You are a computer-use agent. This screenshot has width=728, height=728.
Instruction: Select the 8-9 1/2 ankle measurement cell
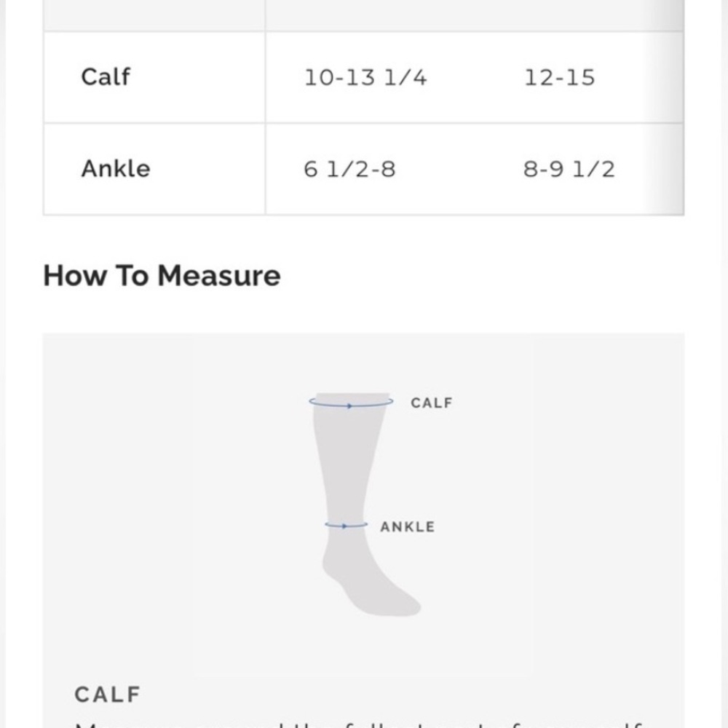pos(569,169)
